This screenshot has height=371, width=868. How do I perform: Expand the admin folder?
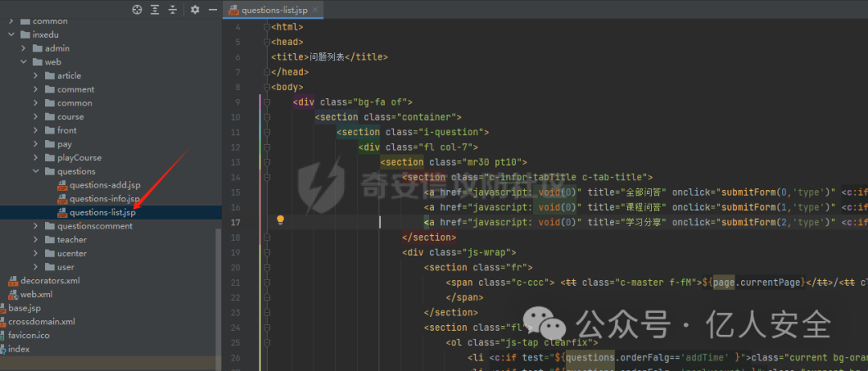pyautogui.click(x=24, y=48)
